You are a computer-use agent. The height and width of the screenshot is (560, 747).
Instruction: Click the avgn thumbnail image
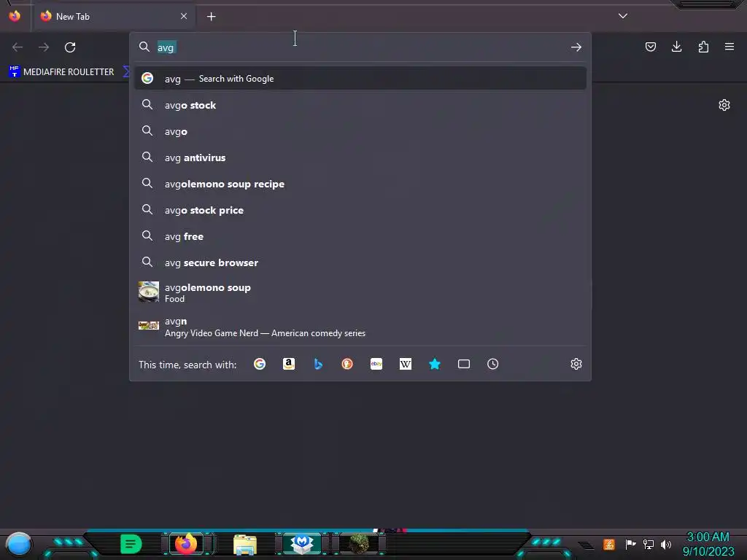tap(149, 325)
